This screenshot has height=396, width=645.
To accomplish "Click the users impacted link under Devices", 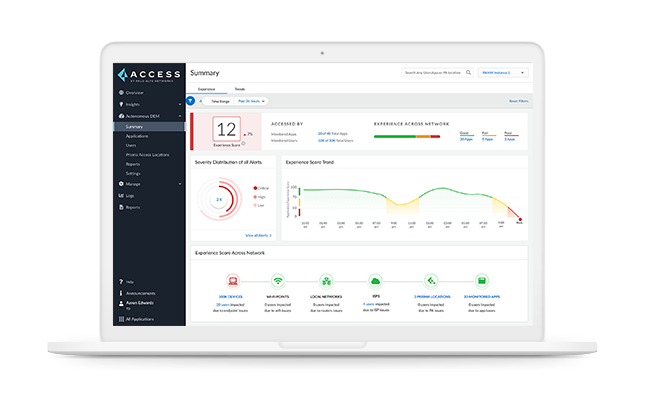I will point(223,305).
